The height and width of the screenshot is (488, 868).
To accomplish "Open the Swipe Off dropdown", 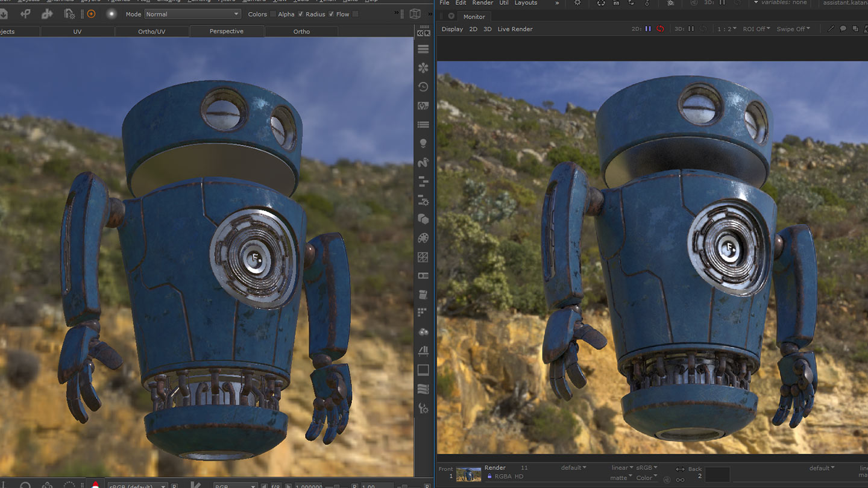I will click(793, 29).
